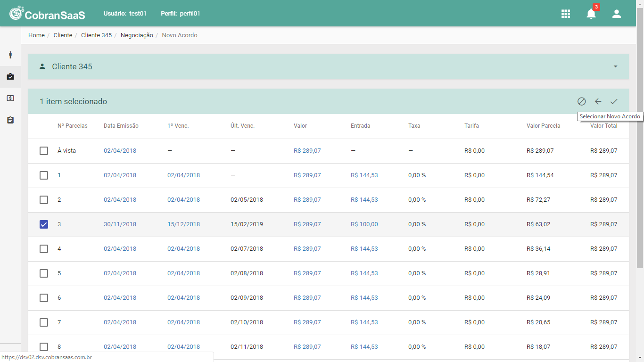Check the À vista row checkbox

[44, 151]
